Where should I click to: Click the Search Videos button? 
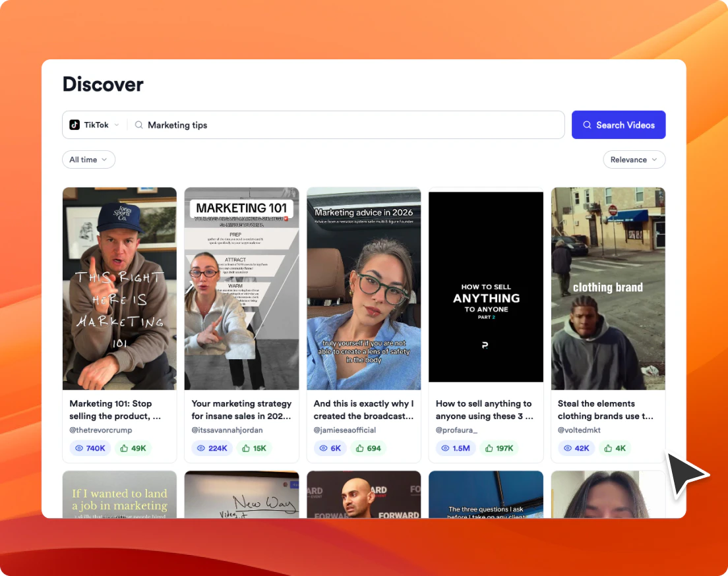619,125
